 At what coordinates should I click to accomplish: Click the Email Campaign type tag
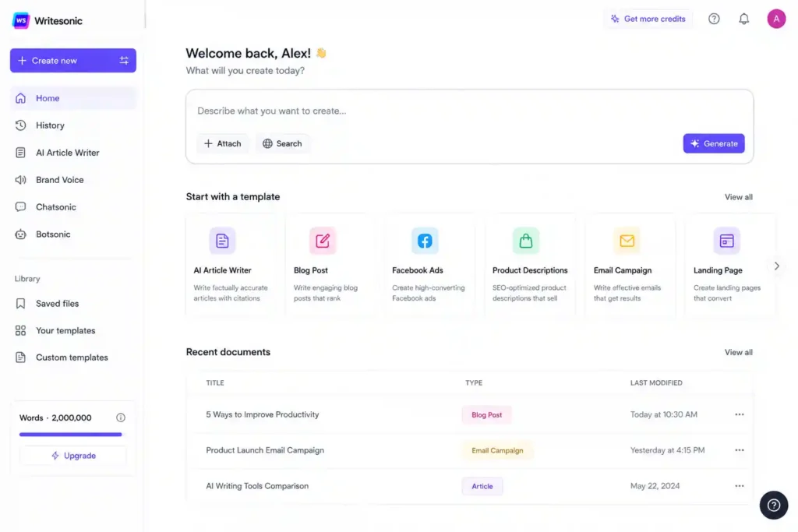coord(497,450)
